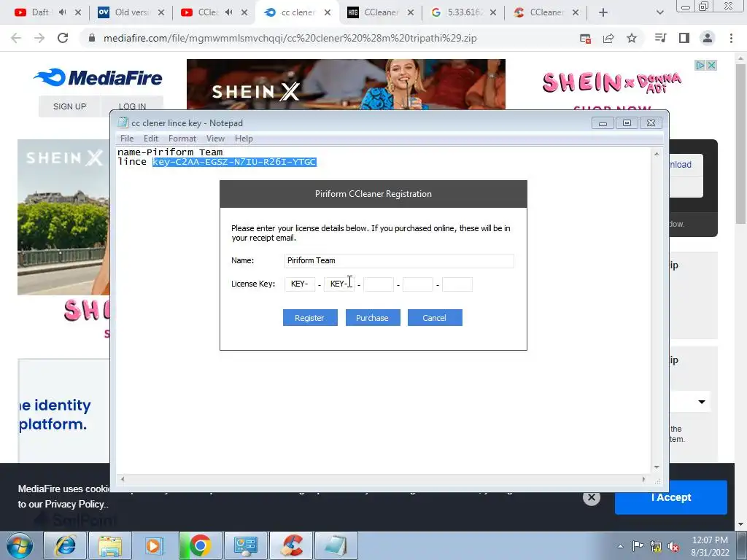Open the Windows Start button
The height and width of the screenshot is (560, 747).
click(20, 545)
